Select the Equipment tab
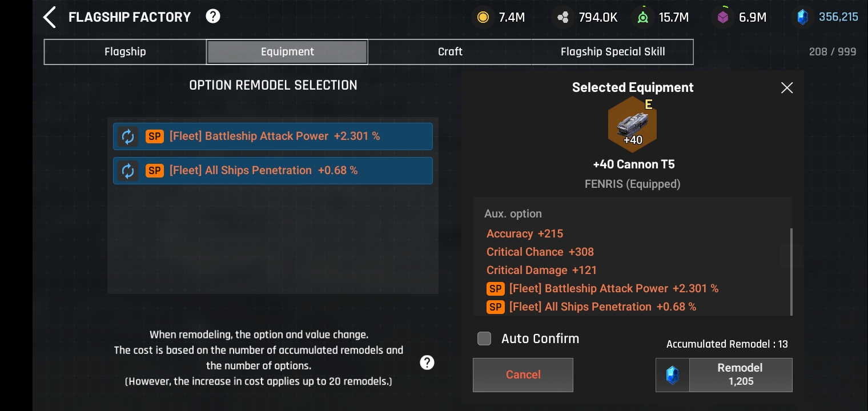This screenshot has width=868, height=411. click(287, 52)
